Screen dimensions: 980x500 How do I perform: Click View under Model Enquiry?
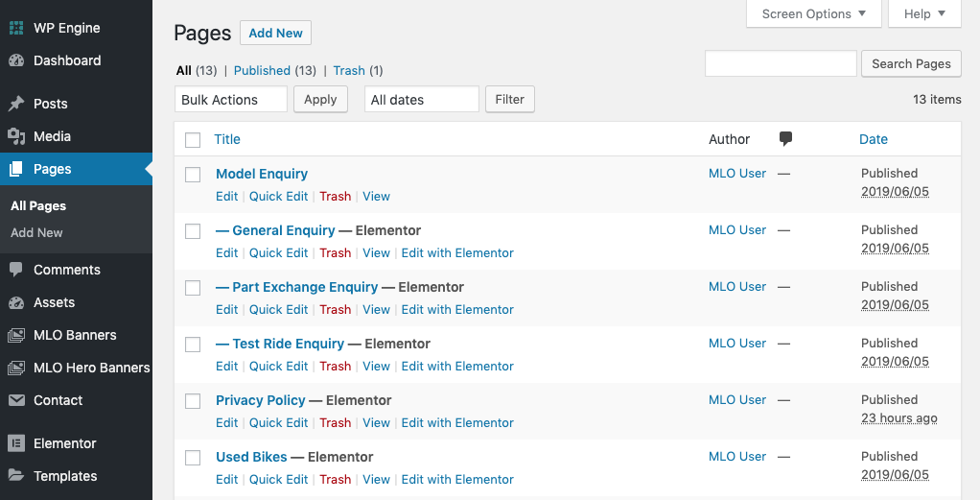(376, 197)
